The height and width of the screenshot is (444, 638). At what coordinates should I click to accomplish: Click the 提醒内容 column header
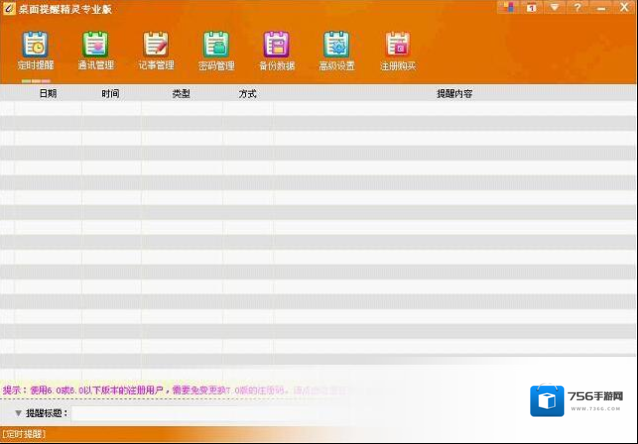tap(454, 93)
